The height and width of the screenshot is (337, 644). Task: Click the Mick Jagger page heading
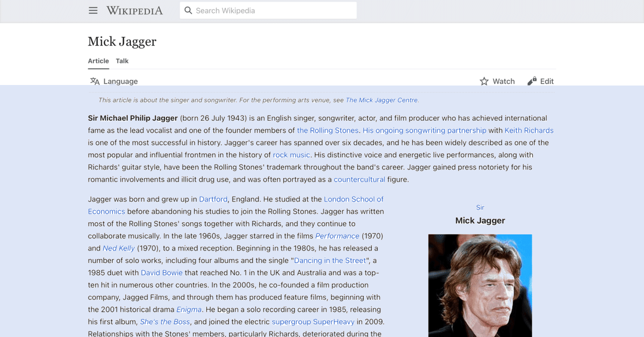pyautogui.click(x=122, y=41)
